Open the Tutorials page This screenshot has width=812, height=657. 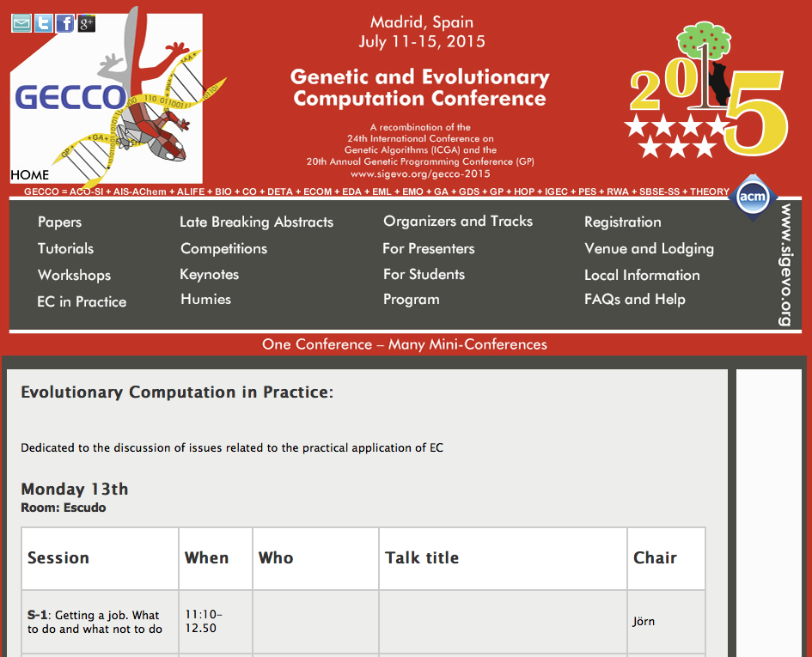click(x=66, y=248)
